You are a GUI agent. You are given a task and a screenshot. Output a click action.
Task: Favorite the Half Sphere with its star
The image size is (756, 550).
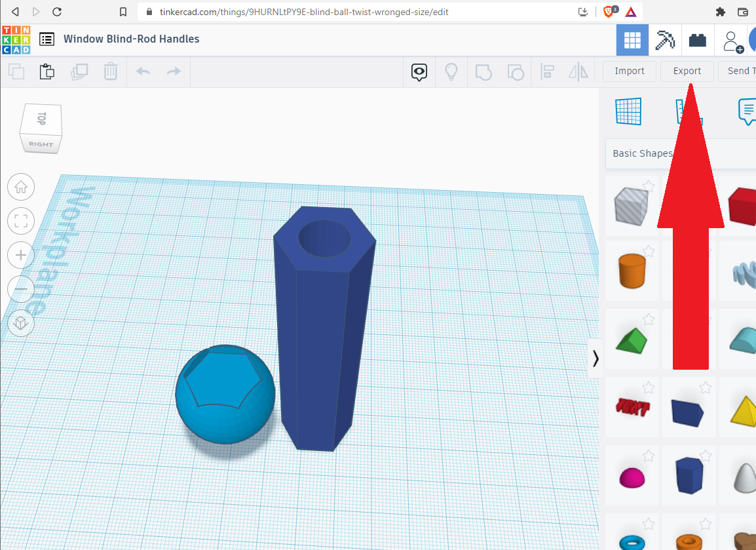[649, 456]
